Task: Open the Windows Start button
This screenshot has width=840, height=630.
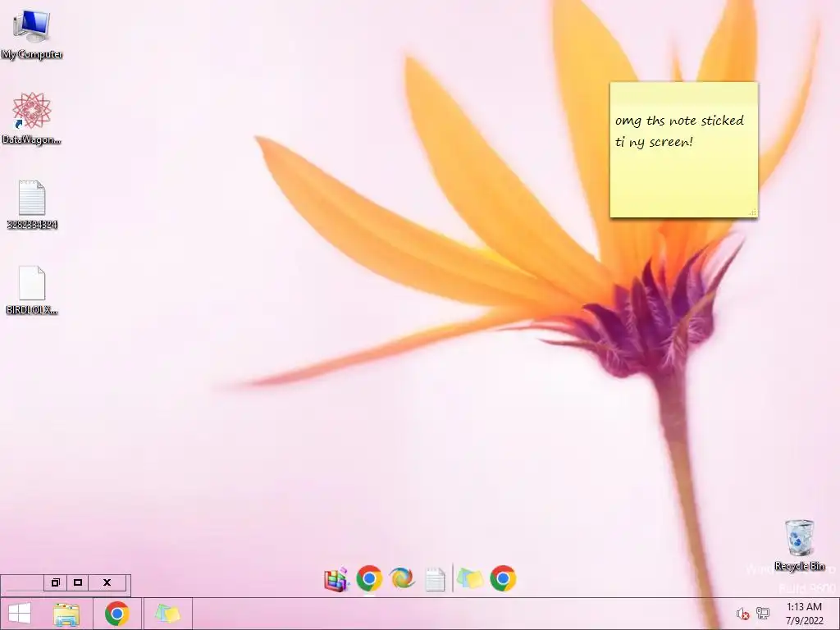Action: (20, 614)
